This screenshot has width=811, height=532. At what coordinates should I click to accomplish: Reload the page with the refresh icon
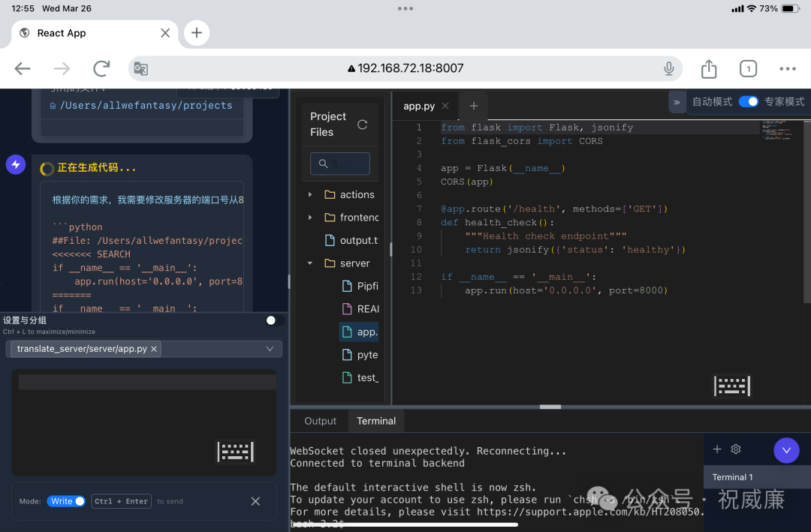(x=101, y=68)
